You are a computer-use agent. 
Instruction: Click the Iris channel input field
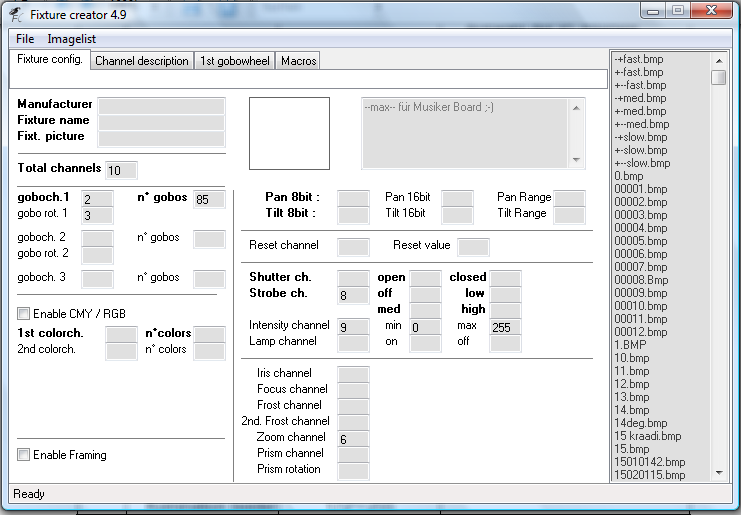353,375
